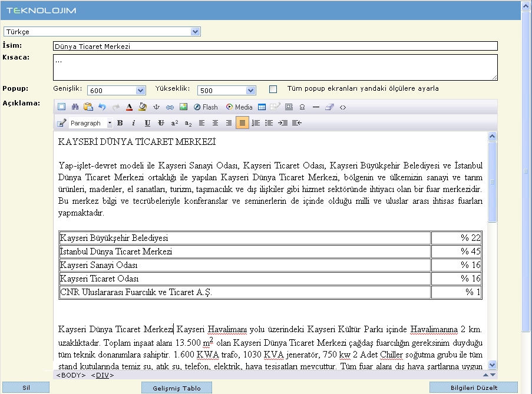
Task: Apply subscript formatting
Action: [x=188, y=122]
